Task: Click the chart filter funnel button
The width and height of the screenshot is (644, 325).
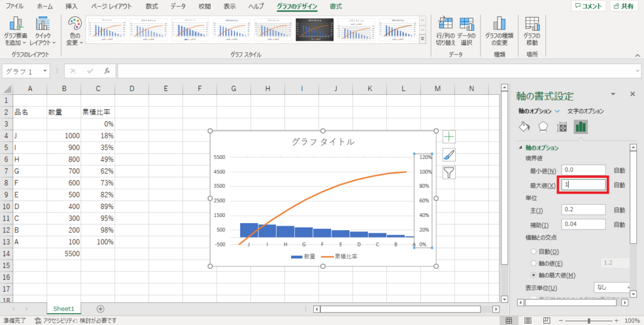Action: (449, 173)
